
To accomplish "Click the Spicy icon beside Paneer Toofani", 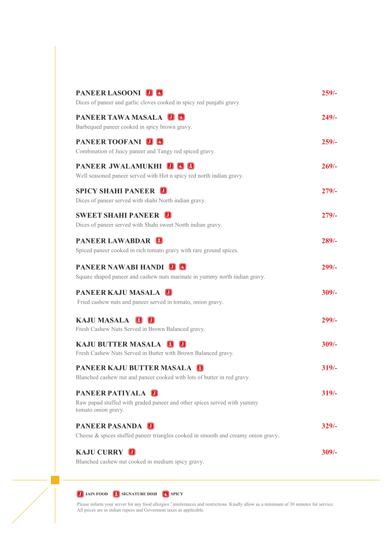I will coord(160,142).
